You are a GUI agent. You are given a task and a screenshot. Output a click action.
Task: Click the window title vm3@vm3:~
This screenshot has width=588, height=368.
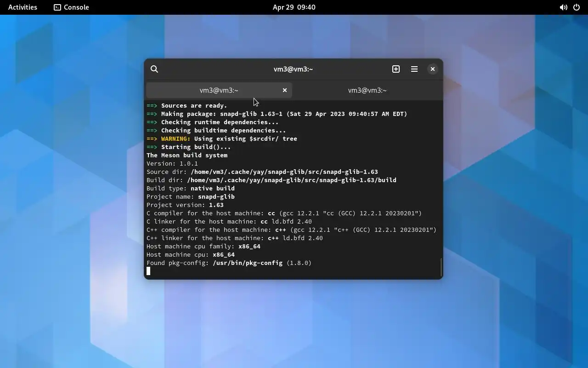(293, 69)
